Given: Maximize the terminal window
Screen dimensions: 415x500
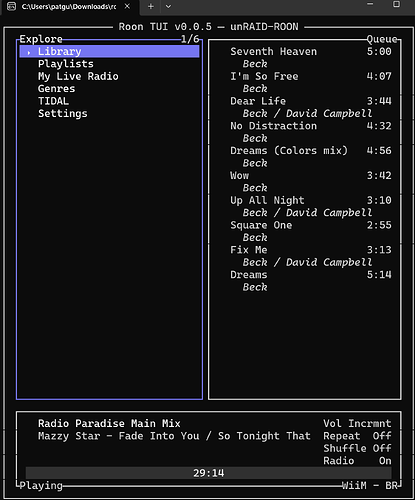Looking at the screenshot, I should point(396,4).
